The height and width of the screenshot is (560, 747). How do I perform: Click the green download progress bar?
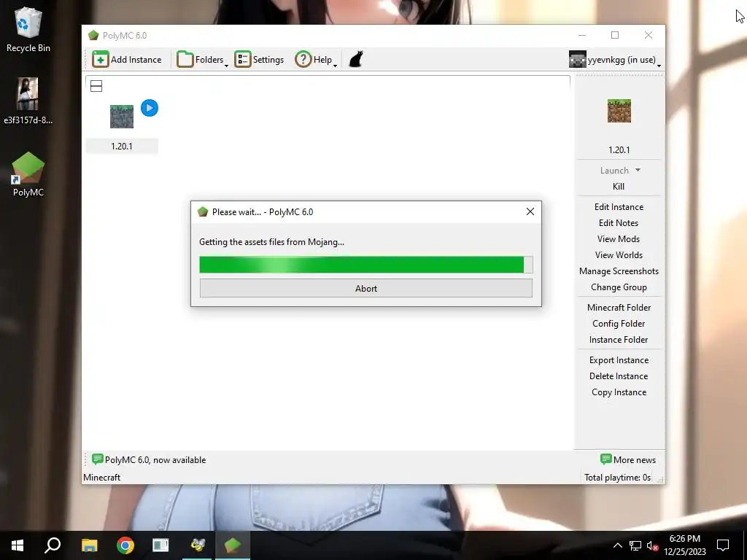point(366,265)
